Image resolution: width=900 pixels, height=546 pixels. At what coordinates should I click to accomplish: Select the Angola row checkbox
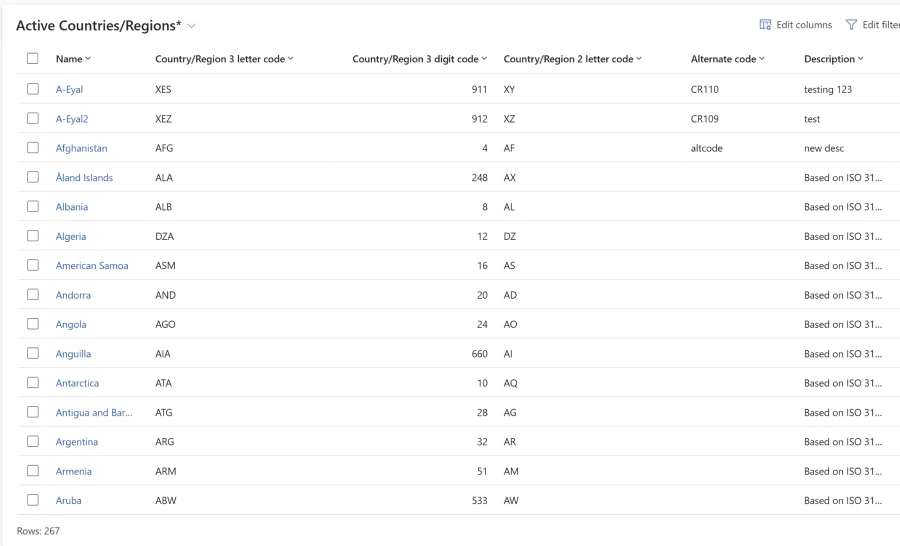[33, 324]
